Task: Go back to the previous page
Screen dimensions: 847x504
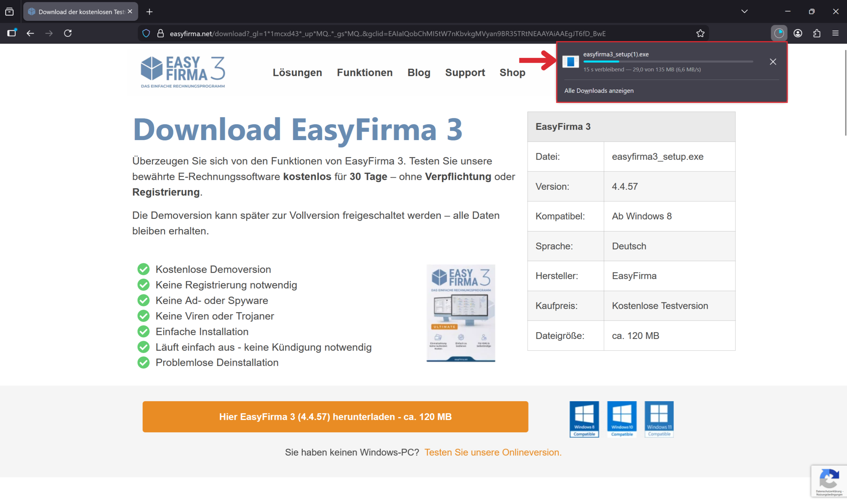Action: click(30, 33)
